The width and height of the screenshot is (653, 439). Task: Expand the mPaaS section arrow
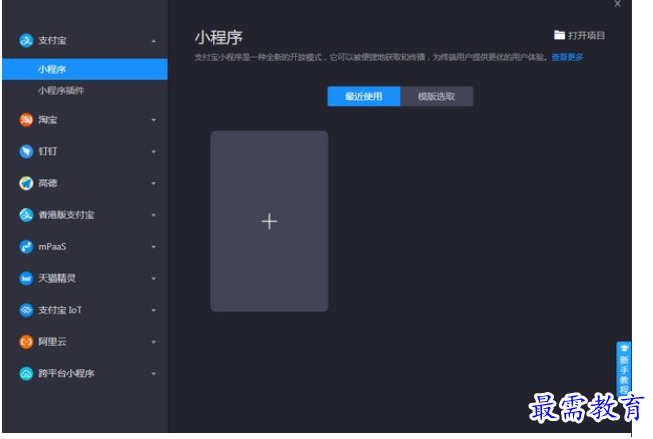154,247
